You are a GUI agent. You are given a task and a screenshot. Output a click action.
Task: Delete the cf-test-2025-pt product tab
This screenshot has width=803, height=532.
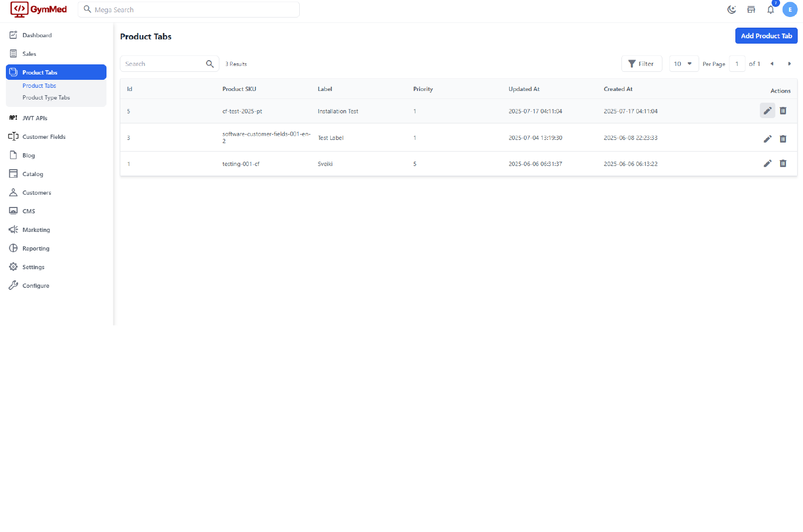pos(783,111)
